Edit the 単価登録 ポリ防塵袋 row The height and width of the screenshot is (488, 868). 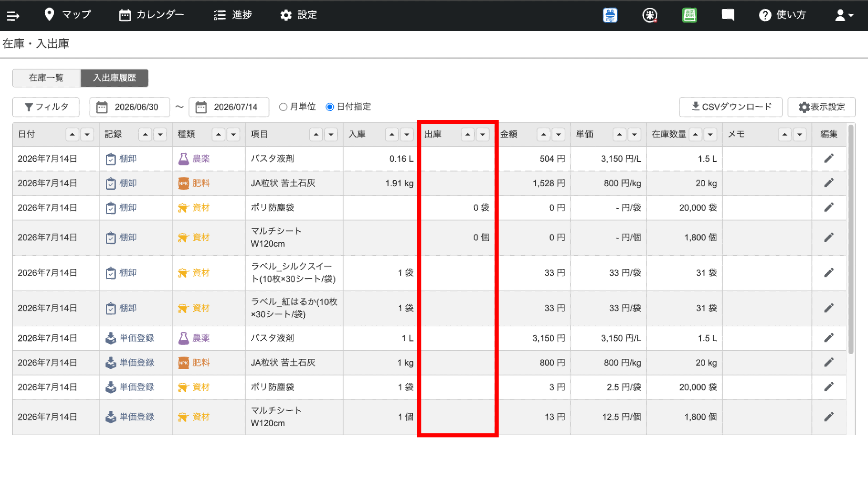[x=829, y=387]
